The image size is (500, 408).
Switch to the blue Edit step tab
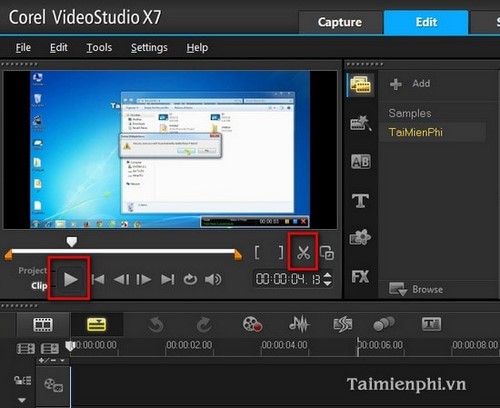click(x=426, y=22)
